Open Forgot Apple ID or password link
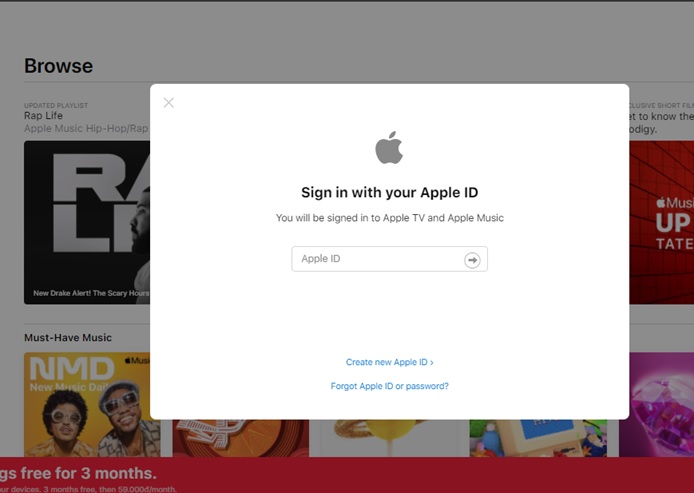The image size is (694, 493). (x=389, y=386)
